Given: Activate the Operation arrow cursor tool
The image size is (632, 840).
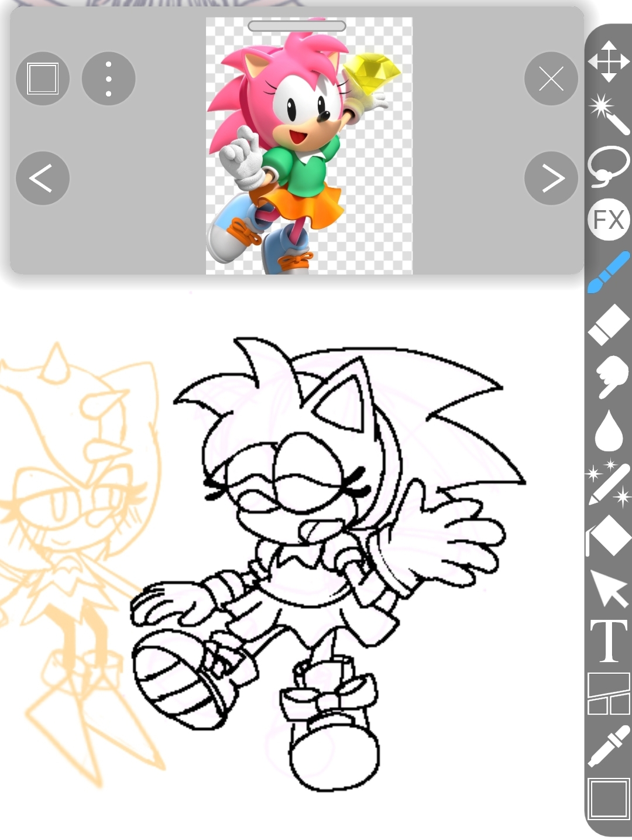Looking at the screenshot, I should tap(609, 588).
